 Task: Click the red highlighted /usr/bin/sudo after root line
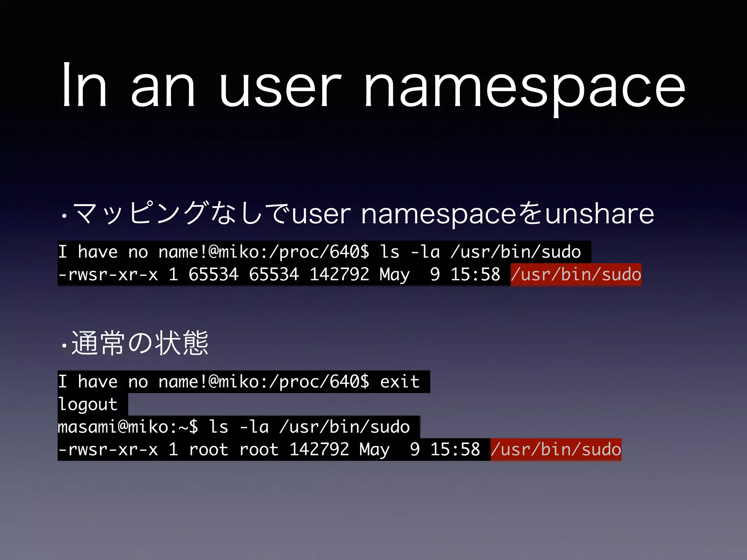[x=556, y=450]
